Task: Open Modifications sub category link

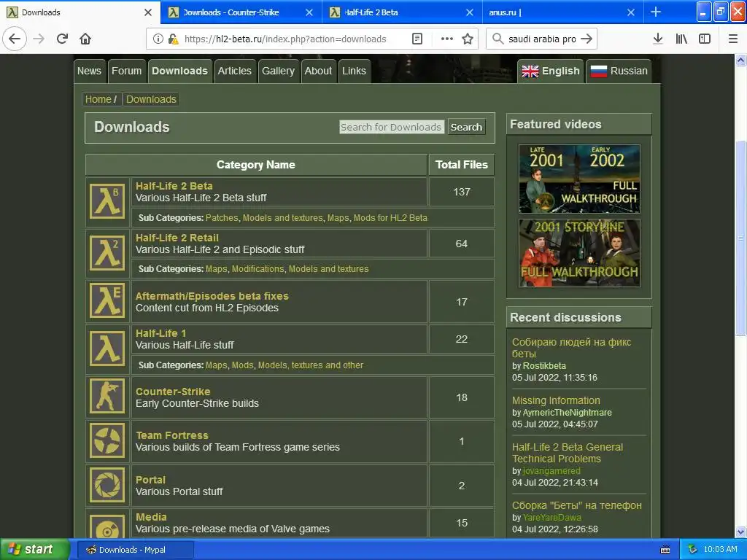Action: point(258,268)
